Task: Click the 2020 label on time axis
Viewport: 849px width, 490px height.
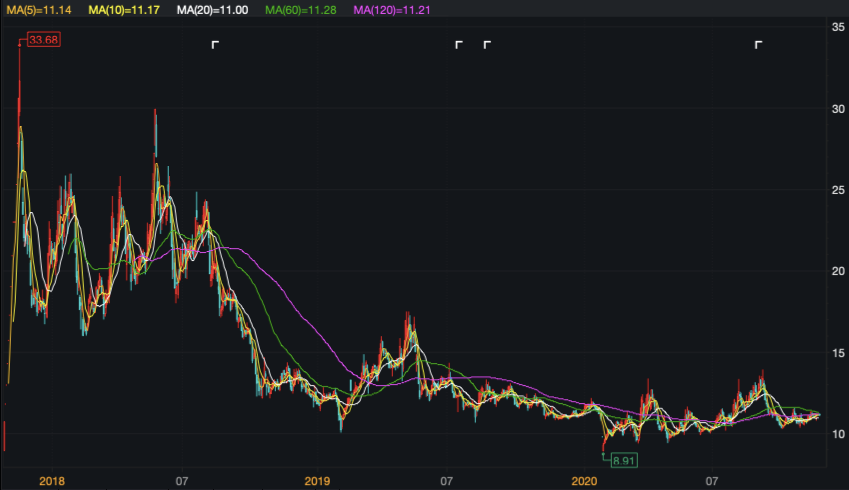Action: (x=583, y=481)
